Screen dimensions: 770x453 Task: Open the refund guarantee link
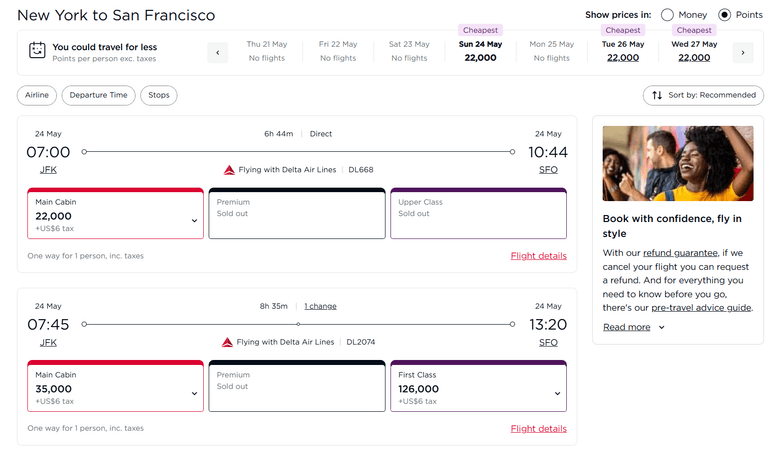point(680,253)
